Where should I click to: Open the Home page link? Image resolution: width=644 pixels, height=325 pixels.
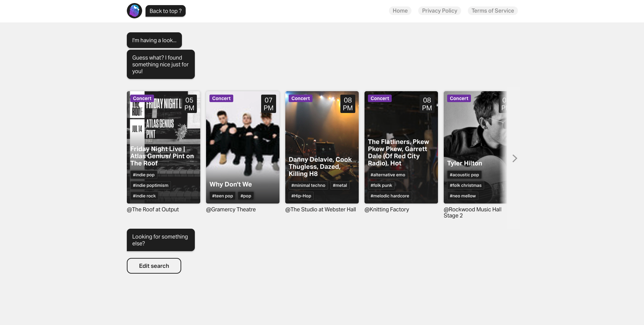pyautogui.click(x=400, y=11)
